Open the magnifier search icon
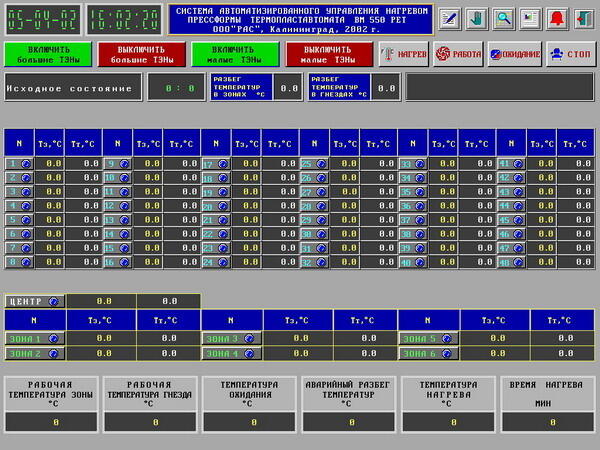The image size is (600, 450). pyautogui.click(x=503, y=18)
